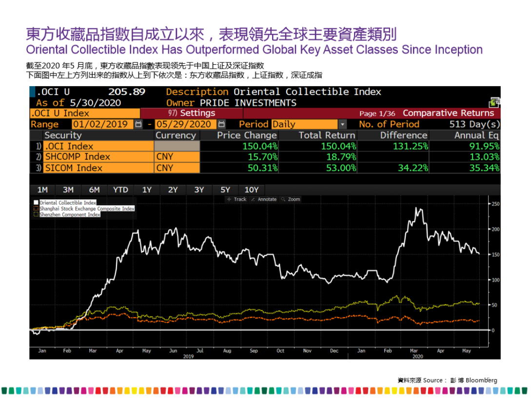Sort by Annual Eq column header

click(477, 135)
